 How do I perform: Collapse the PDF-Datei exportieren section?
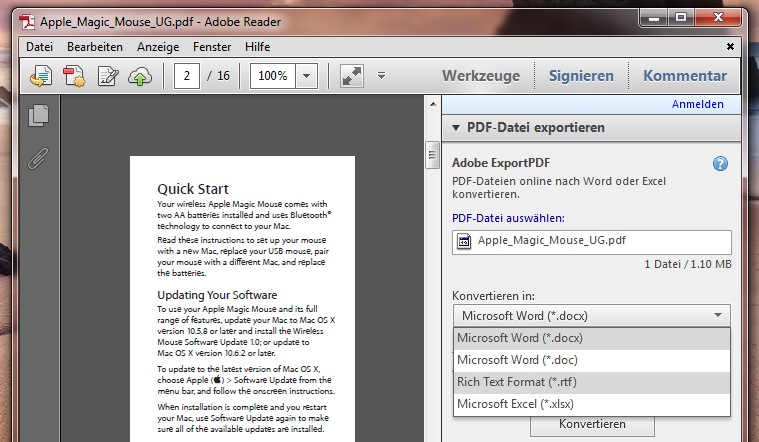click(455, 128)
